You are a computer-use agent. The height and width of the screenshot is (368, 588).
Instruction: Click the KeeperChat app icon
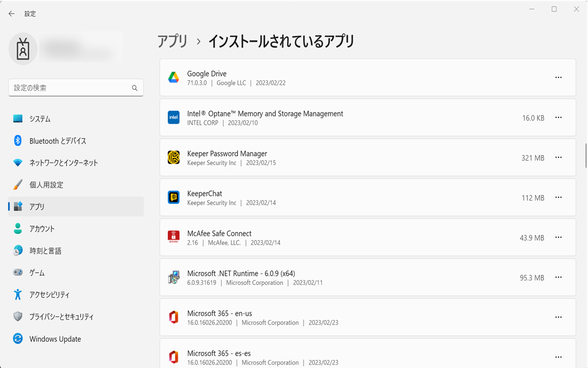tap(174, 197)
